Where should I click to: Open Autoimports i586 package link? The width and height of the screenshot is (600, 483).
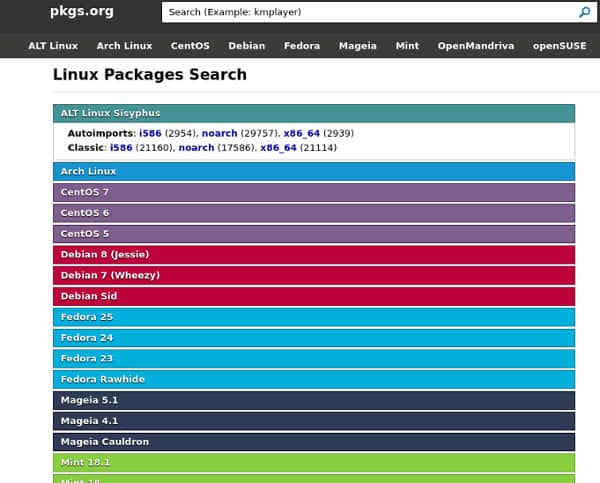coord(150,133)
